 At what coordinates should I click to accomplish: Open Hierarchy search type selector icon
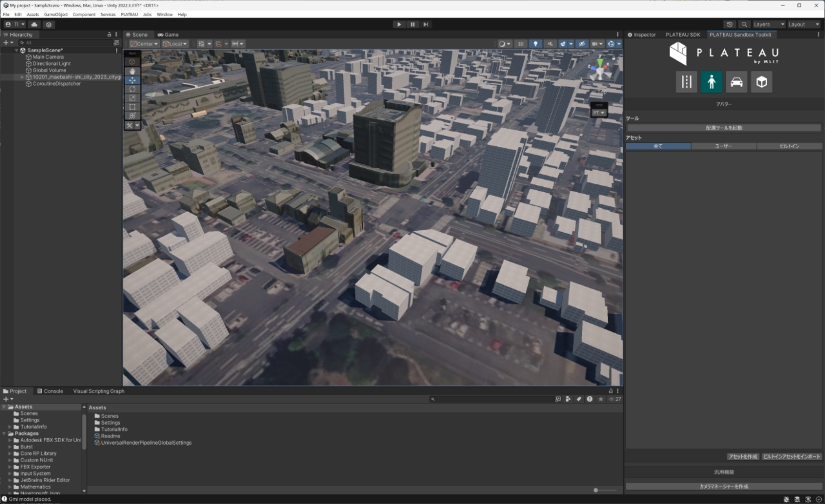click(117, 43)
